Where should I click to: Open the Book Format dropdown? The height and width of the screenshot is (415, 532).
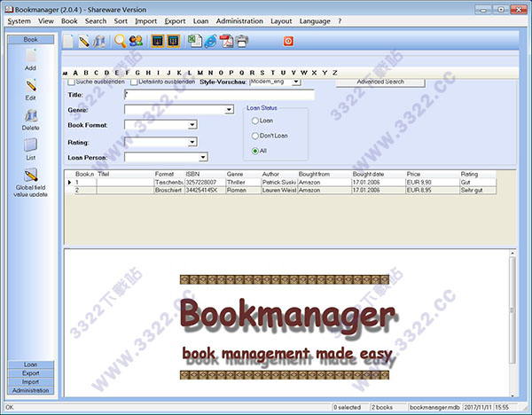(x=192, y=125)
